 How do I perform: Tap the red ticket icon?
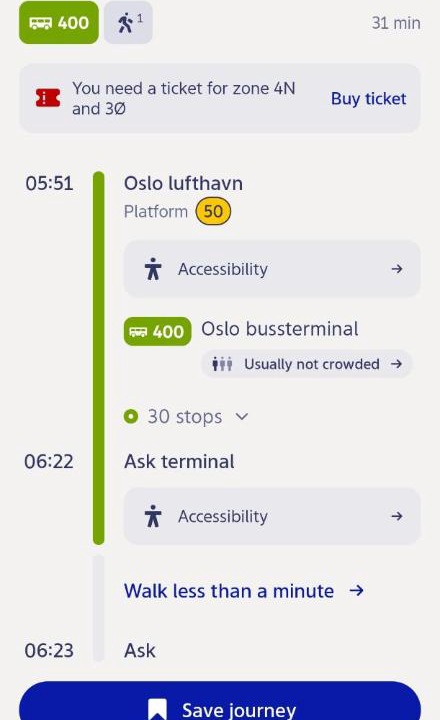point(48,98)
